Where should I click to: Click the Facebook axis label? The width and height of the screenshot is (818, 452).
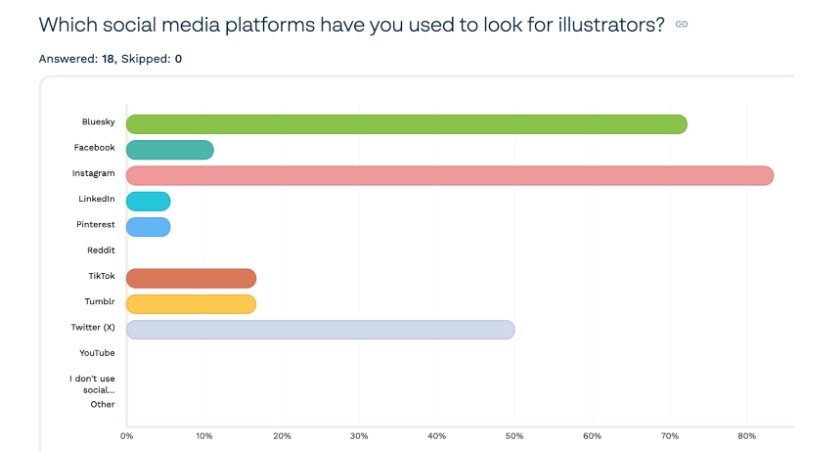[x=93, y=148]
